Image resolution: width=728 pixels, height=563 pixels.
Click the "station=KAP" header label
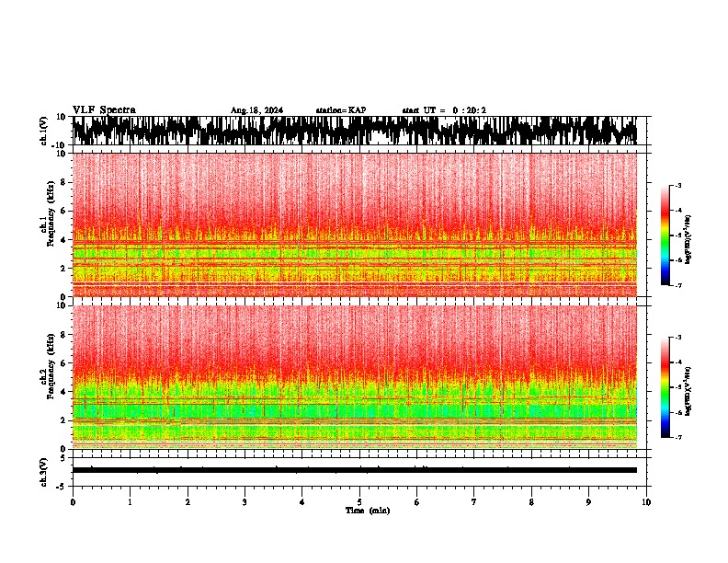click(x=341, y=110)
